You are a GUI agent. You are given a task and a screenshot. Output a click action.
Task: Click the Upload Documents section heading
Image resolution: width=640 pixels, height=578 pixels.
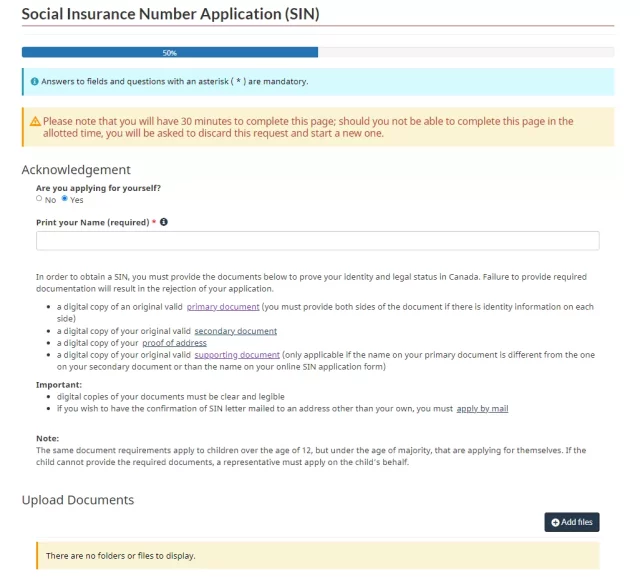pos(78,500)
